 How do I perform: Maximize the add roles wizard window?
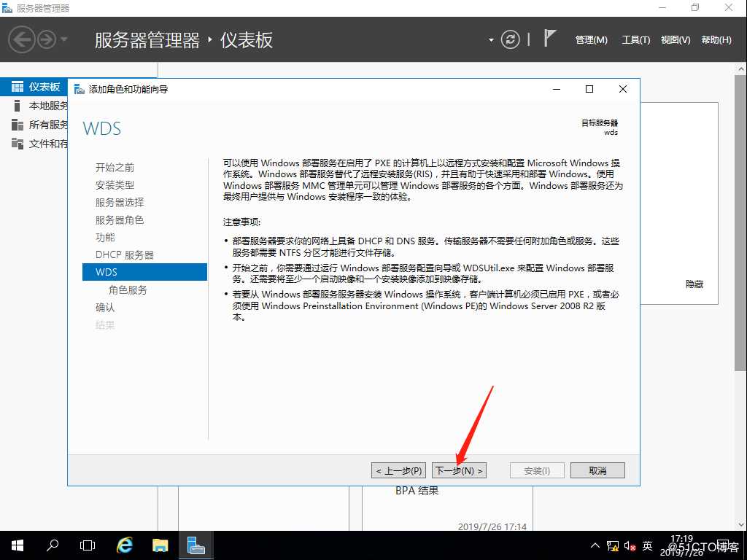click(x=589, y=89)
